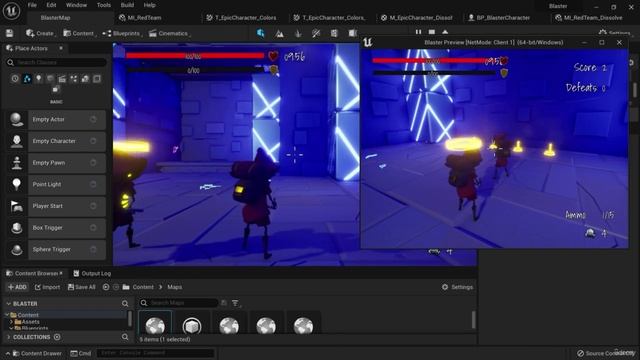Open the Tools menu
This screenshot has width=640, height=360.
coord(104,5)
